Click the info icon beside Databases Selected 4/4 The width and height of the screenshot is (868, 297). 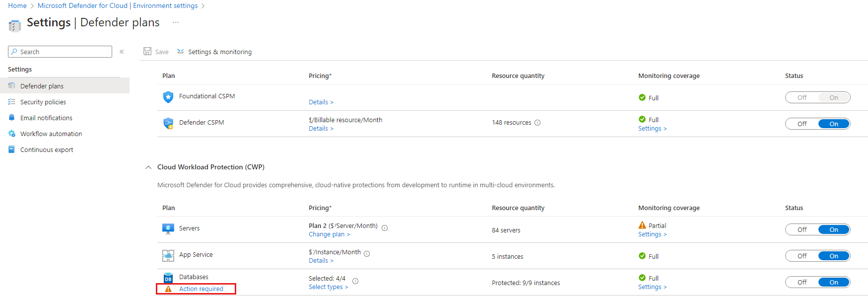[355, 281]
